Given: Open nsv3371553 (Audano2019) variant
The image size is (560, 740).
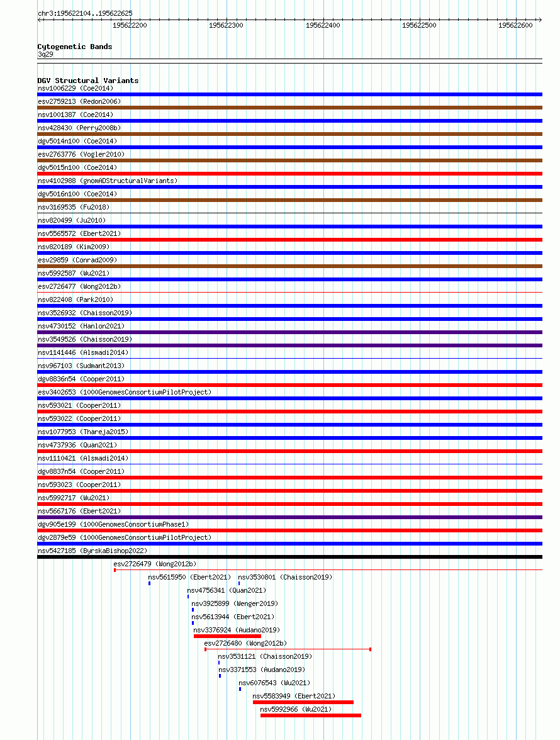Looking at the screenshot, I should tap(262, 670).
